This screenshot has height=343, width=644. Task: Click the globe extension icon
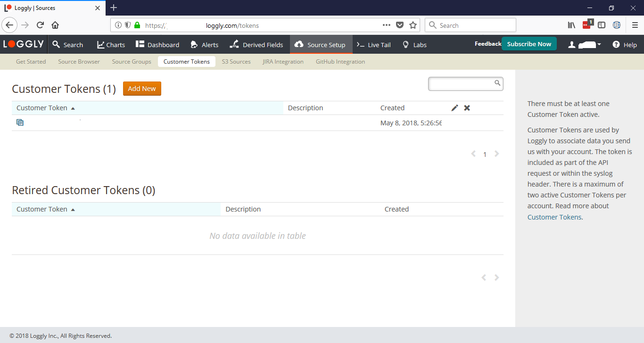click(x=617, y=25)
